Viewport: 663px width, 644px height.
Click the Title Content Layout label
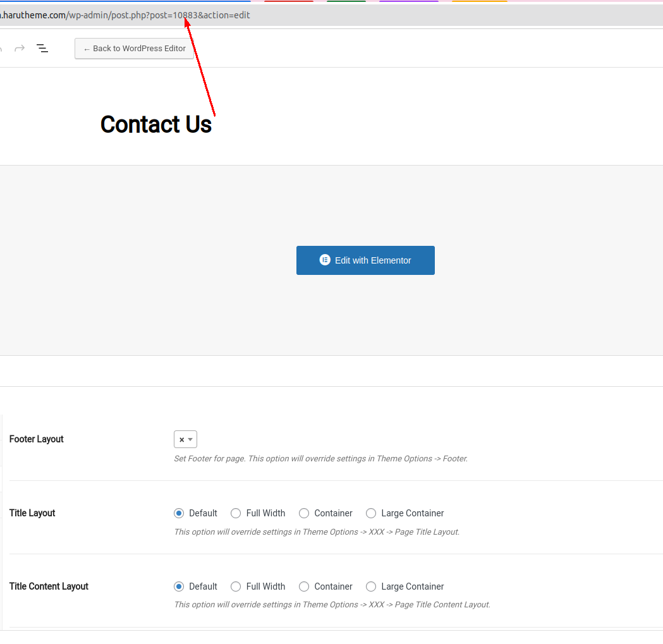pyautogui.click(x=49, y=586)
